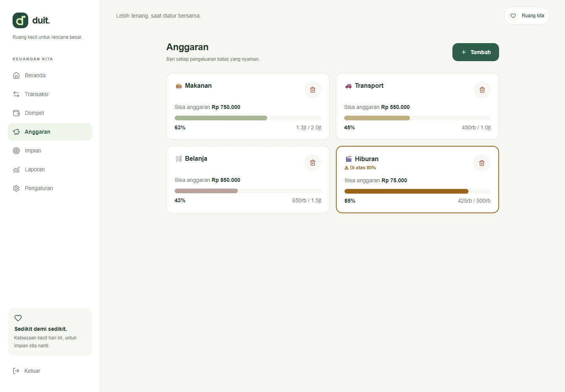
Task: Click the heart icon in Ruang kita
Action: (x=513, y=16)
